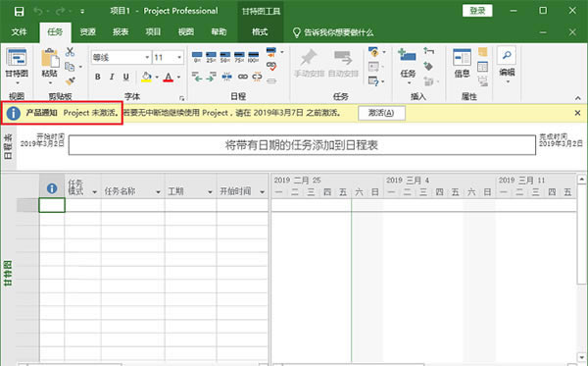Click the Indent task right-arrow icon
The height and width of the screenshot is (366, 588).
pos(211,77)
